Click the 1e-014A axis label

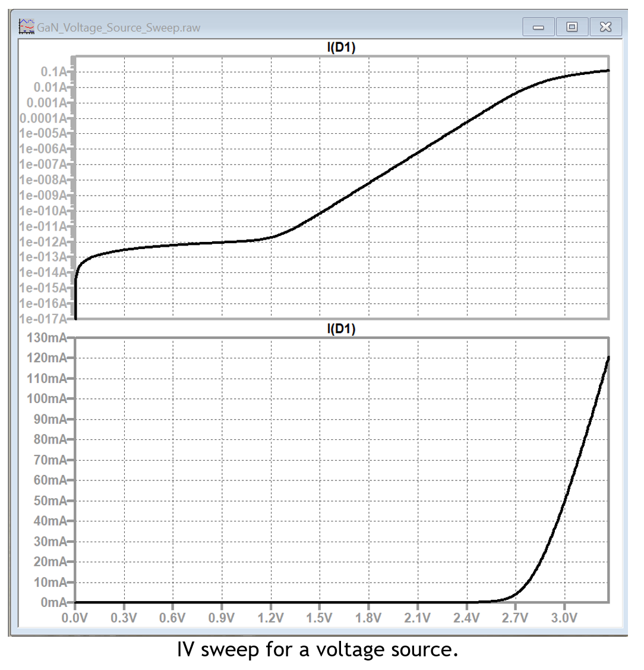pyautogui.click(x=43, y=273)
